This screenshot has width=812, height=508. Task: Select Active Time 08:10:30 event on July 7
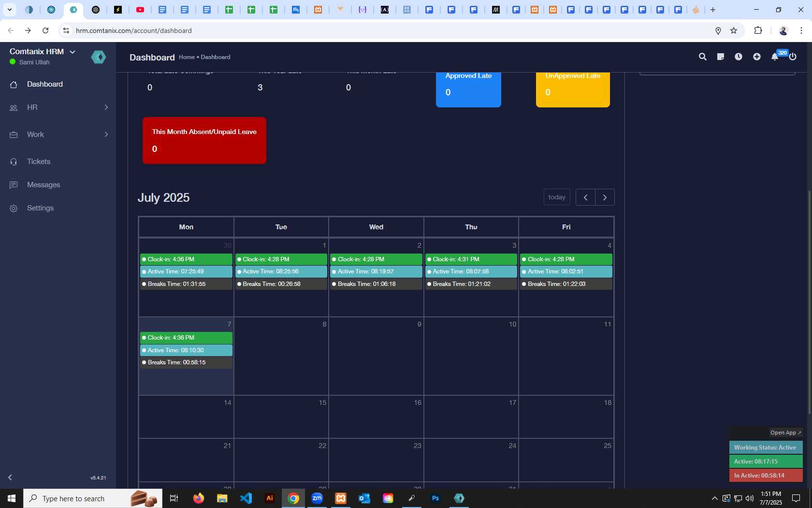(x=186, y=350)
